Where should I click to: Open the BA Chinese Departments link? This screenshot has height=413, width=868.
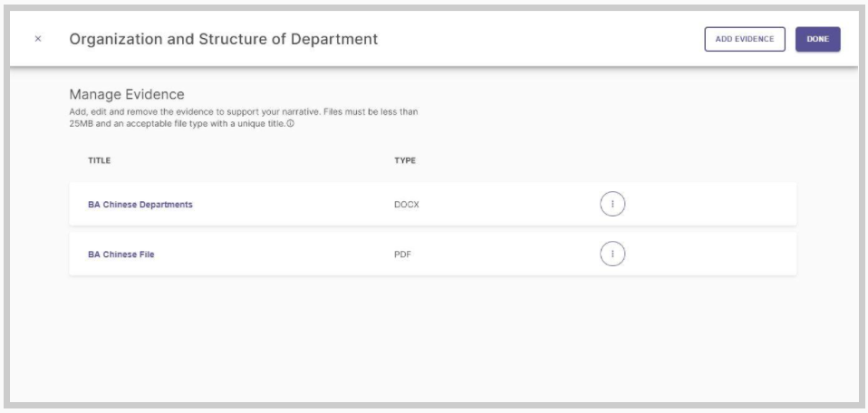tap(140, 205)
